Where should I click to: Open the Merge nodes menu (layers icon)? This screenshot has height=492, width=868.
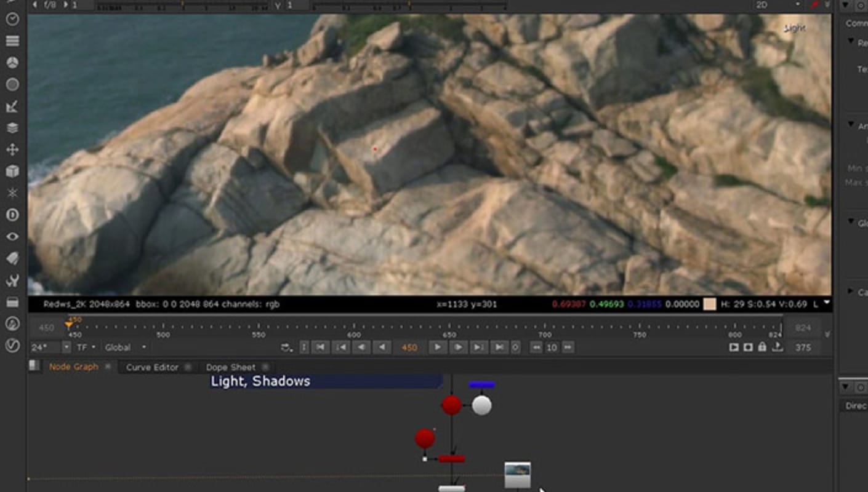point(12,128)
